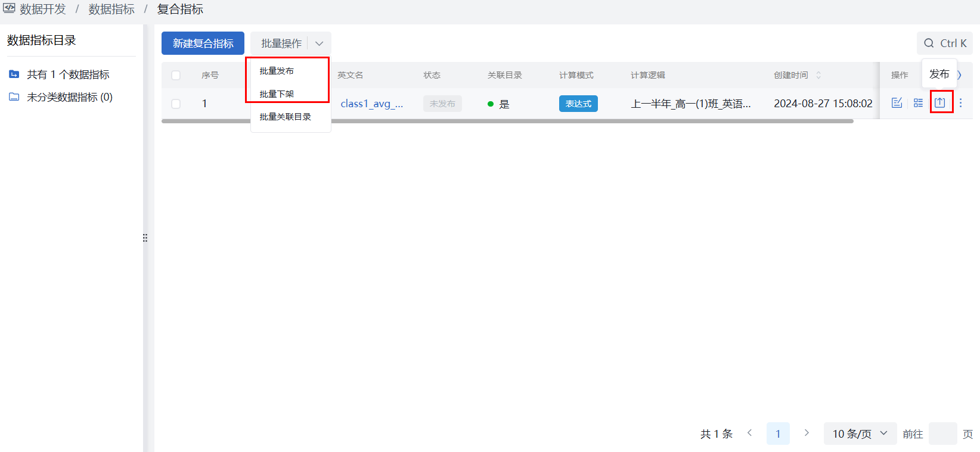This screenshot has height=452, width=980.
Task: Go to the next page arrow
Action: pyautogui.click(x=807, y=433)
